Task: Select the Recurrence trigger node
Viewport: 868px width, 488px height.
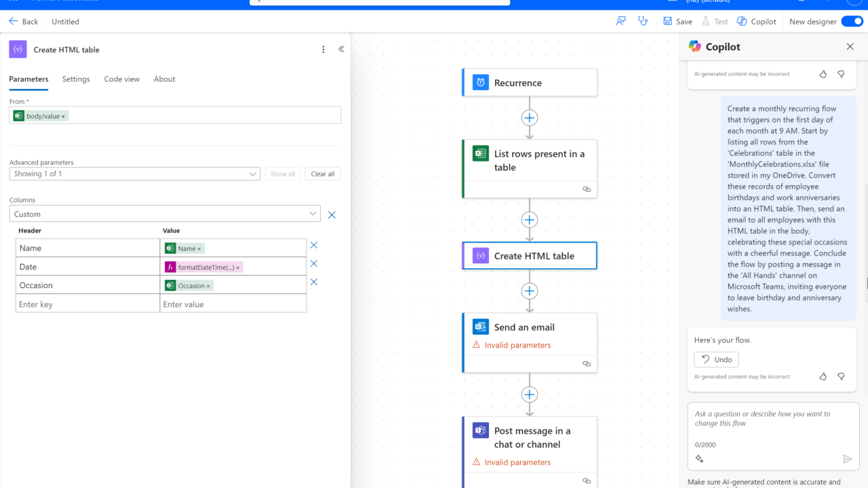Action: pos(530,83)
